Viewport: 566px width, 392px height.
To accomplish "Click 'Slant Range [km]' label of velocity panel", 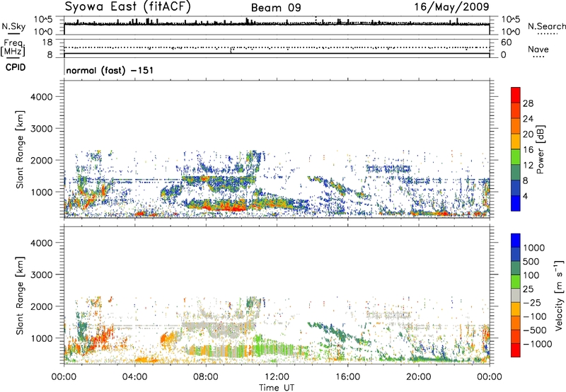I will (x=20, y=296).
